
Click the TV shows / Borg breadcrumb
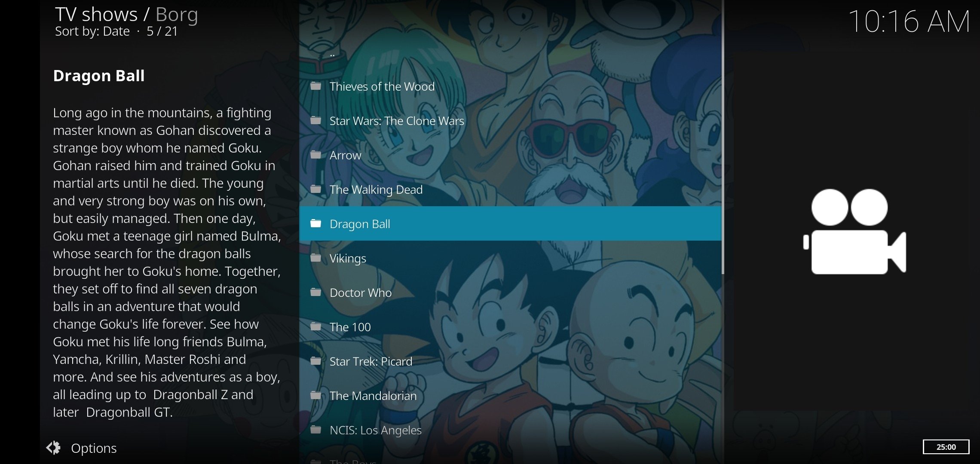tap(126, 15)
